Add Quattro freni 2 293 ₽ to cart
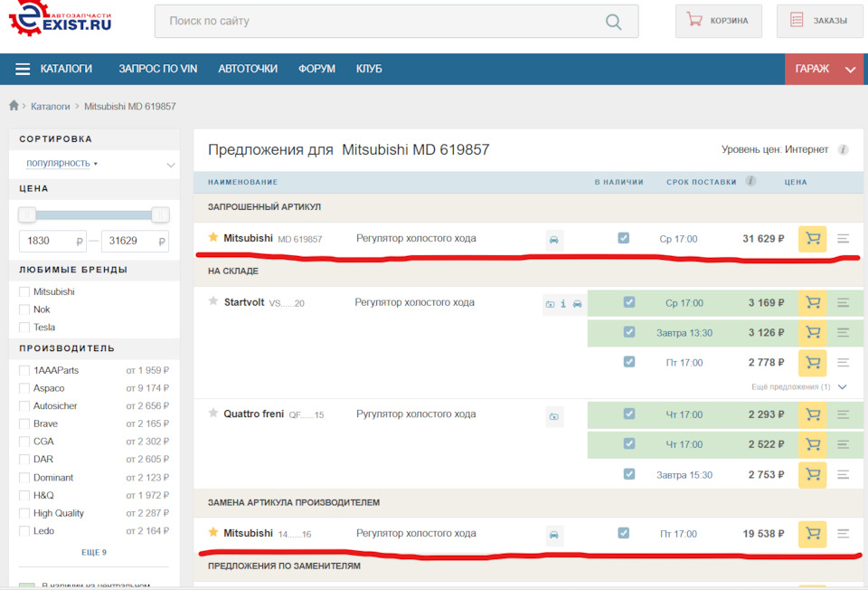Image resolution: width=868 pixels, height=590 pixels. coord(812,414)
